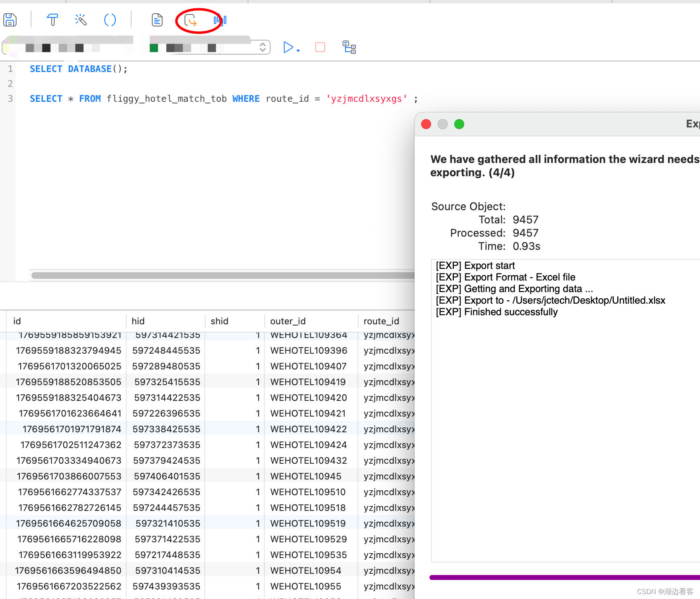
Task: Open the data import icon
Action: pos(221,20)
